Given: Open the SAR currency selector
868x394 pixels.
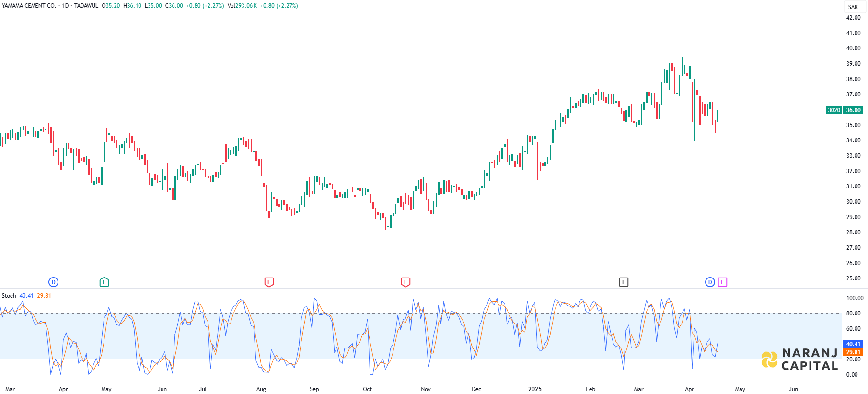Looking at the screenshot, I should coord(853,7).
